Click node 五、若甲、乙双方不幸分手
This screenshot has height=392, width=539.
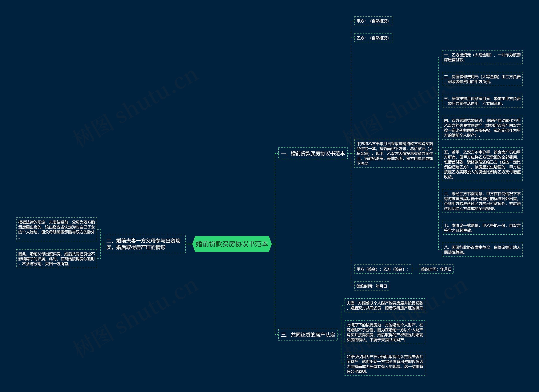pyautogui.click(x=482, y=164)
